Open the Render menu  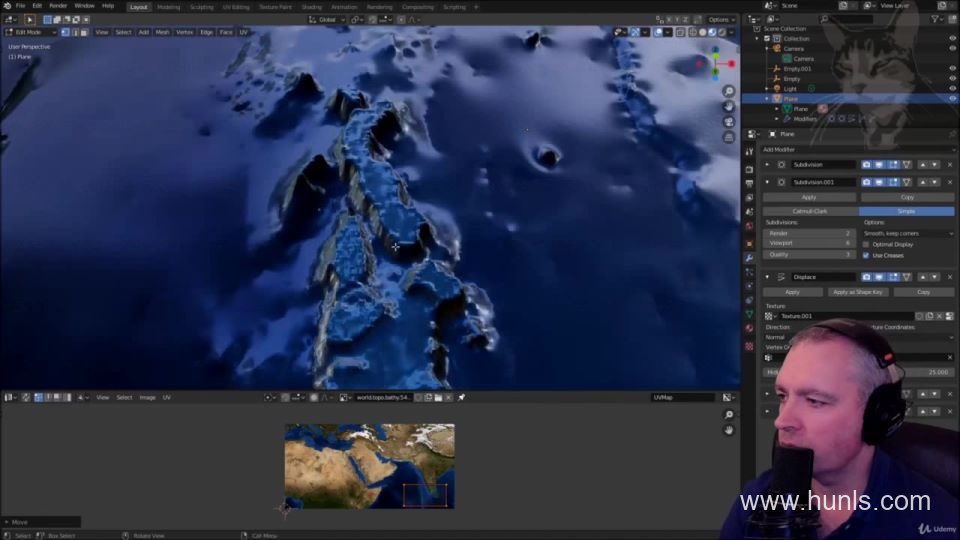(x=58, y=6)
